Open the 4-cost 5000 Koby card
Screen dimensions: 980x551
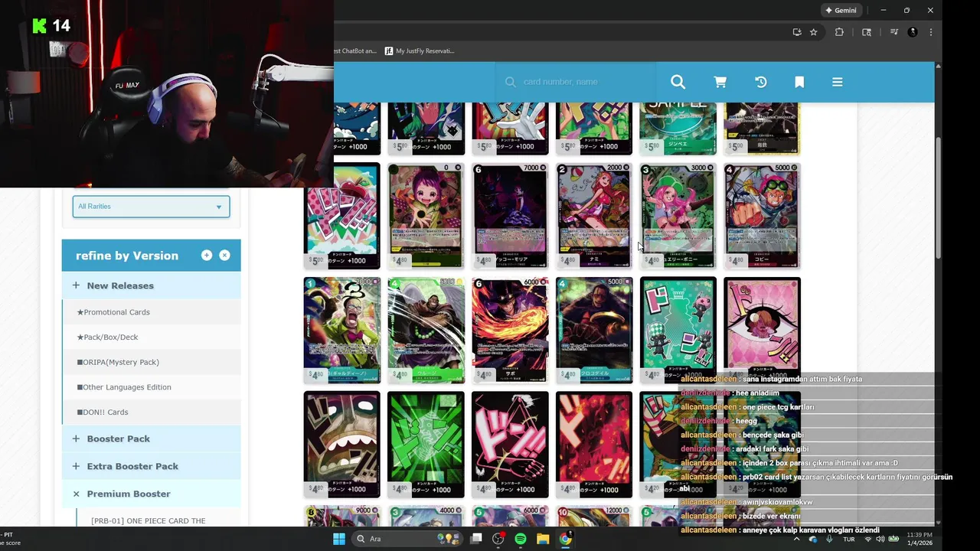[762, 216]
